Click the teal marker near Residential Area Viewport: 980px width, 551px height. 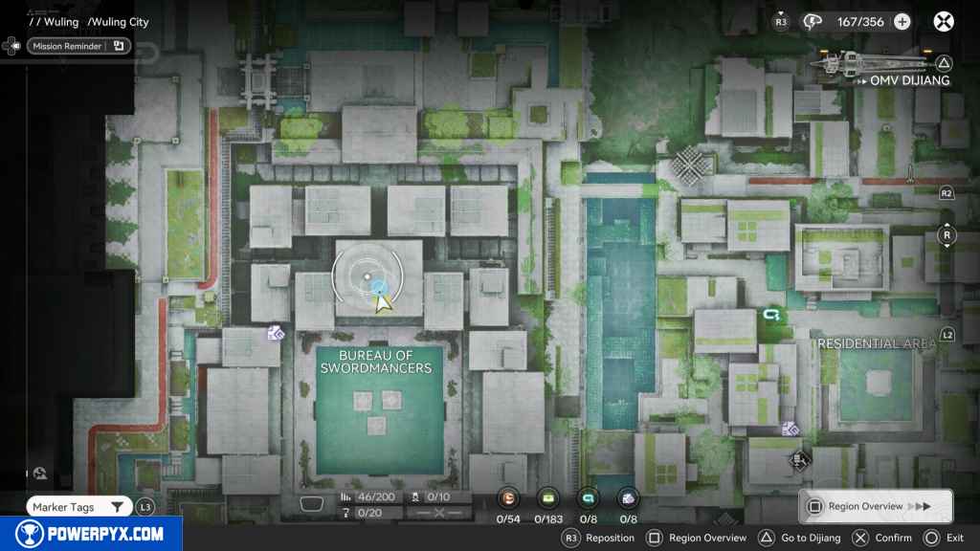click(772, 313)
